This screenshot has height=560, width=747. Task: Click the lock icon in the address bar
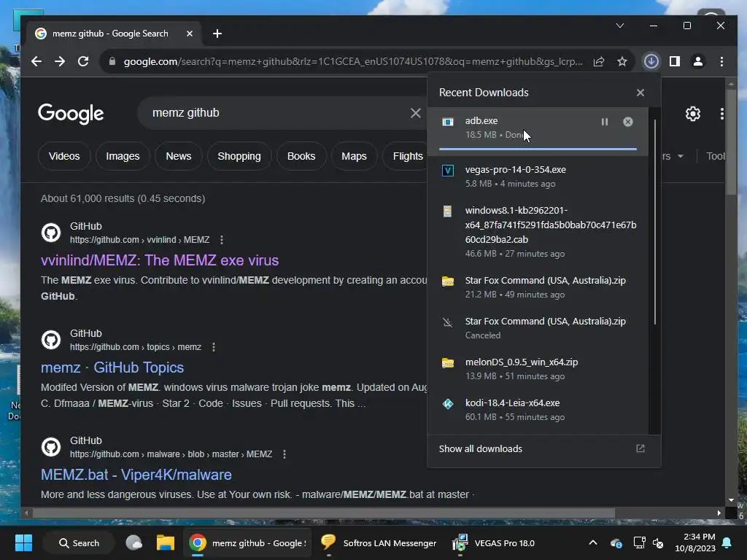112,61
